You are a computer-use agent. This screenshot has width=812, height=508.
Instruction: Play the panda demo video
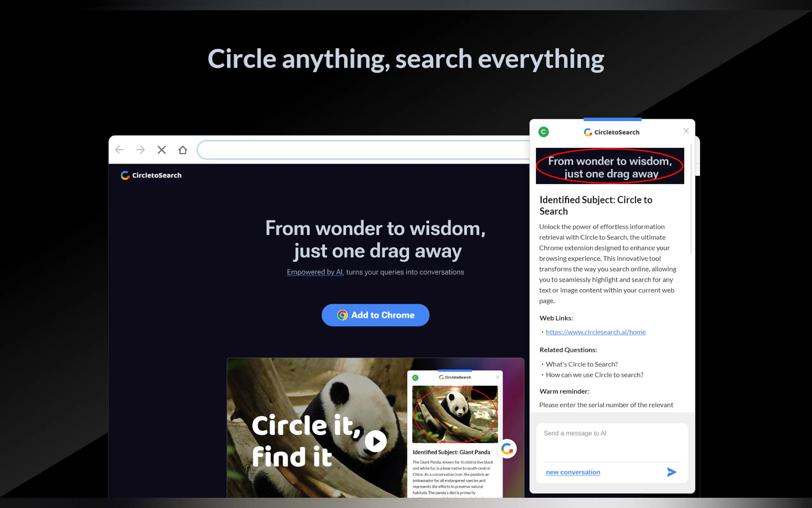click(x=376, y=441)
